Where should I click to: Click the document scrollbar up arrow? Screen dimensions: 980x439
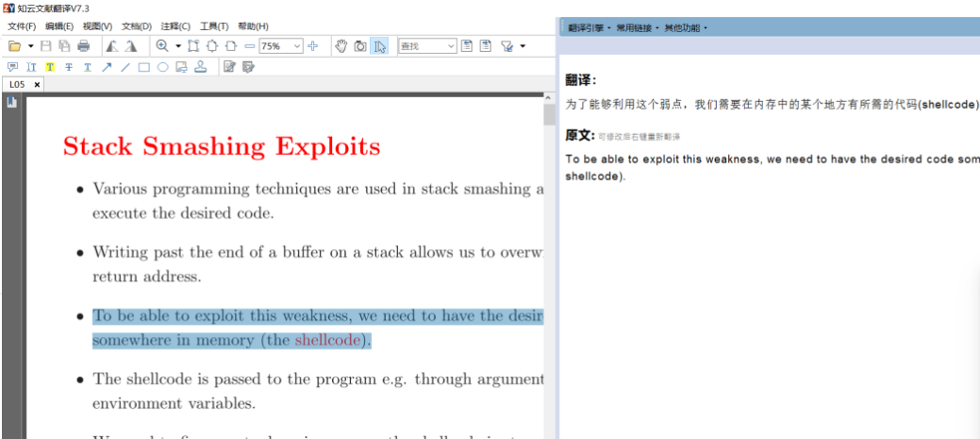click(x=549, y=98)
